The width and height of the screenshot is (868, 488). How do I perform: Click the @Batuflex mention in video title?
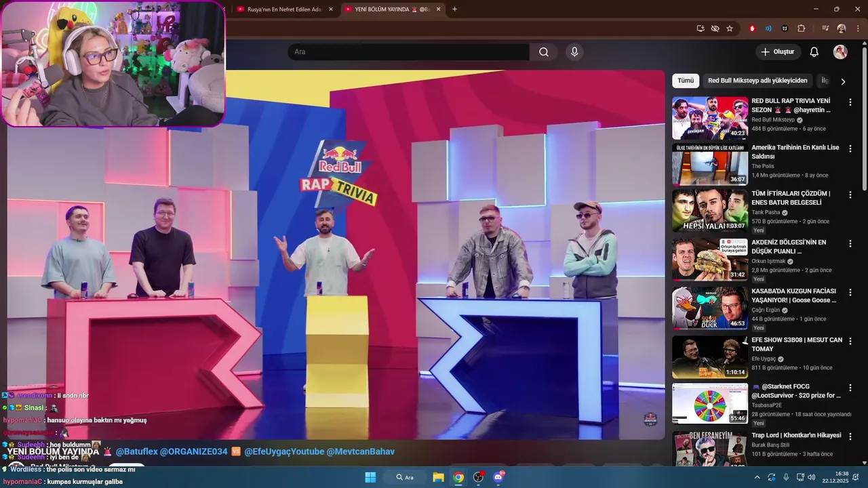pos(137,451)
